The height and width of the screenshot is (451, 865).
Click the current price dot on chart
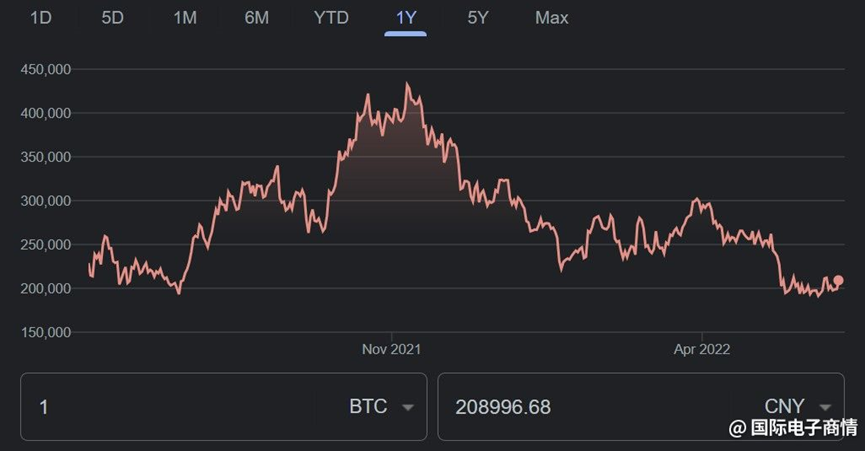pos(838,281)
